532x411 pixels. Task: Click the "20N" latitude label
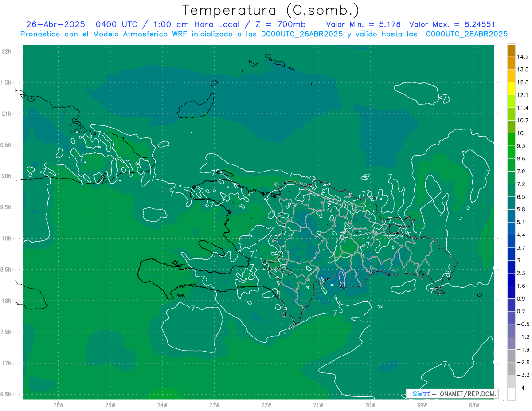coord(7,176)
